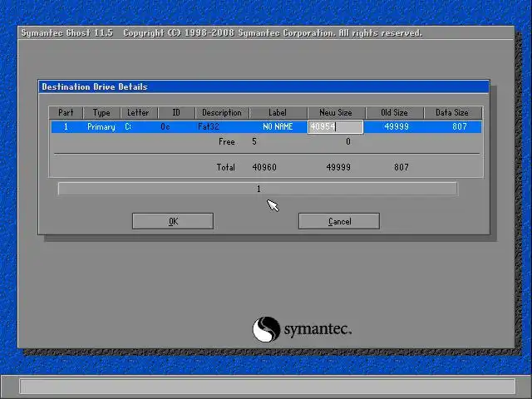This screenshot has width=532, height=399.
Task: Click the Primary type cell
Action: click(101, 127)
